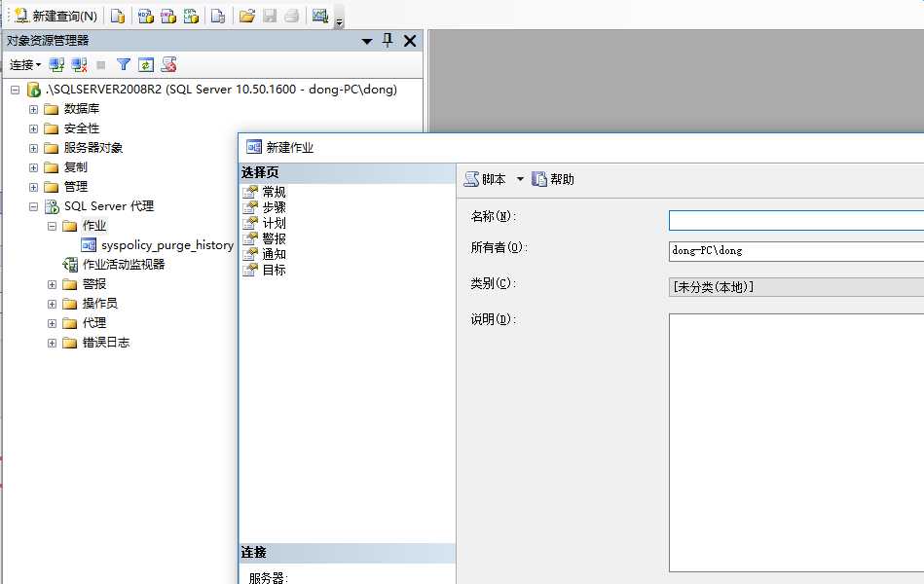924x584 pixels.
Task: Click the script icon with red mark
Action: 169,65
